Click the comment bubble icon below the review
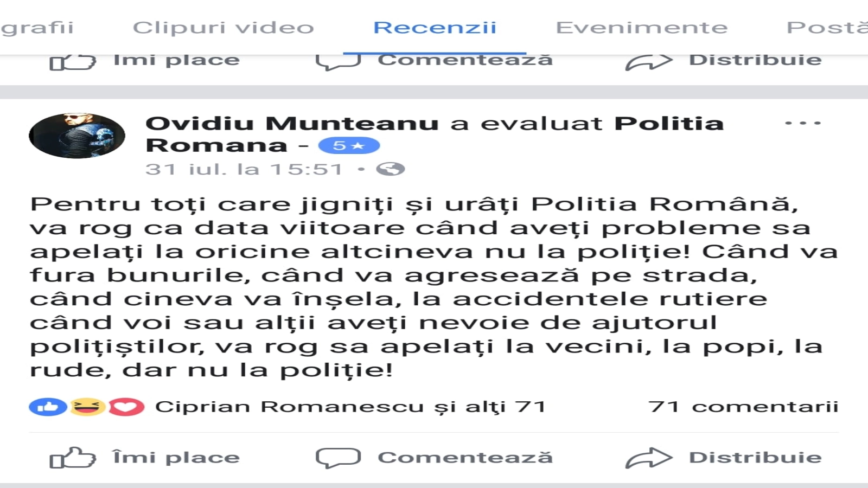Image resolution: width=868 pixels, height=488 pixels. coord(338,458)
